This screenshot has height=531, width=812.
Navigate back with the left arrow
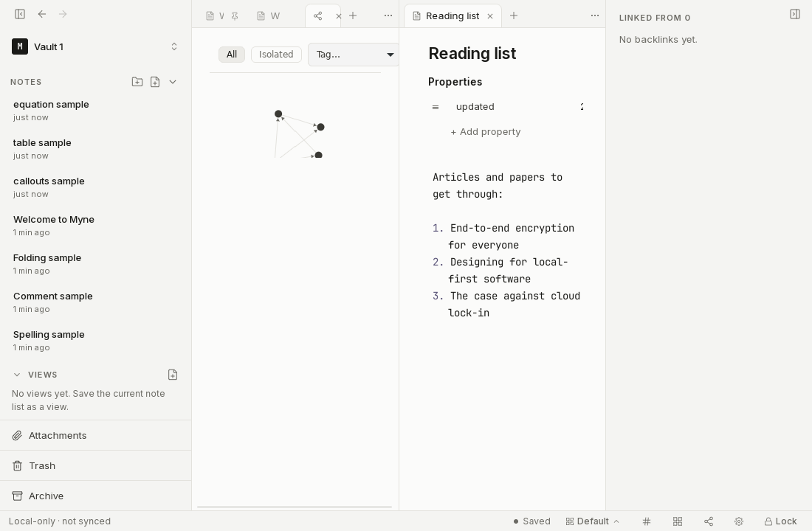tap(42, 14)
